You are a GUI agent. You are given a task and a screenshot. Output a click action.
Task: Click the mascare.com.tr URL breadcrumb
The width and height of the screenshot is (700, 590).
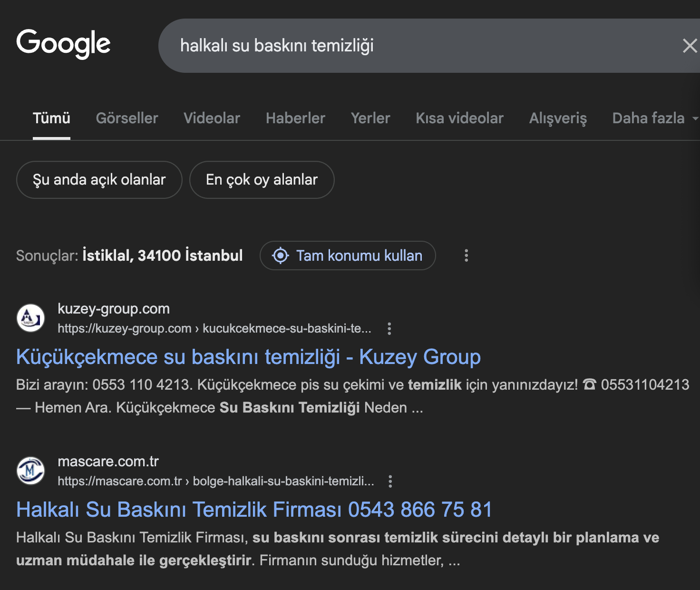coord(216,482)
